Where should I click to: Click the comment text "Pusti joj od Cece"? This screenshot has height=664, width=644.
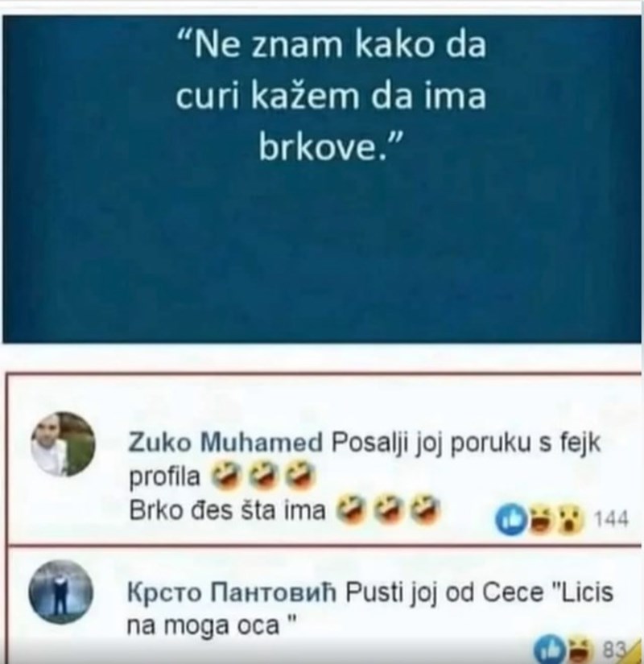pyautogui.click(x=444, y=592)
